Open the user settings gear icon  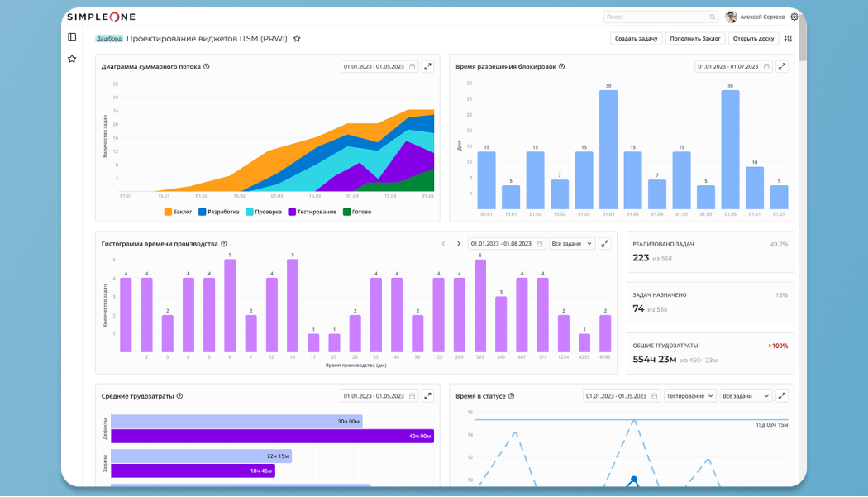click(x=794, y=17)
